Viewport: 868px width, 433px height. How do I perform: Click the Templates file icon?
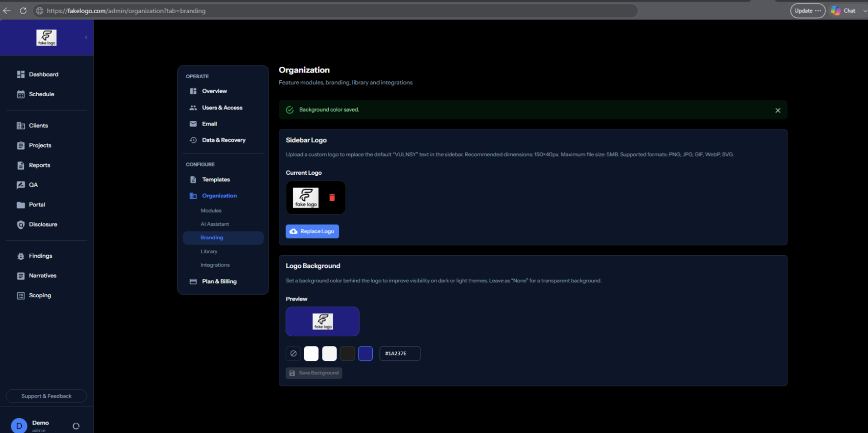193,180
